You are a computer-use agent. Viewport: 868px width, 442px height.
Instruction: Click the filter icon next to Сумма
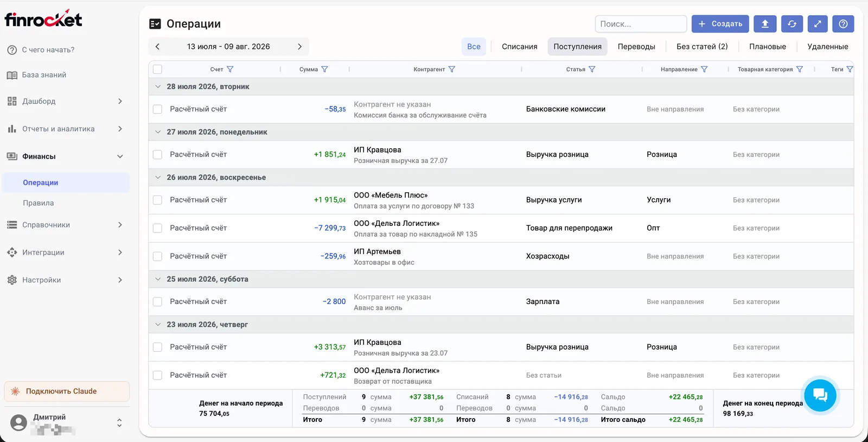tap(324, 70)
